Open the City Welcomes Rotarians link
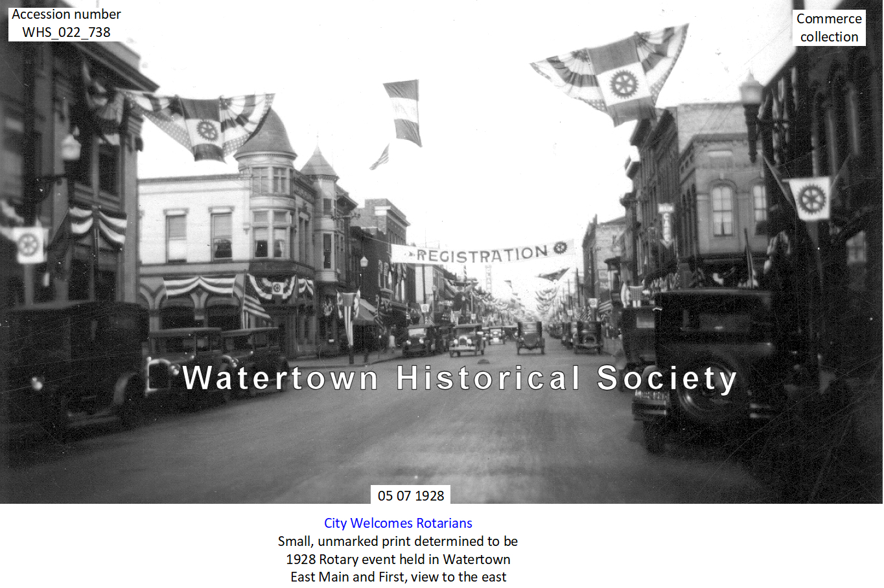 coord(398,523)
